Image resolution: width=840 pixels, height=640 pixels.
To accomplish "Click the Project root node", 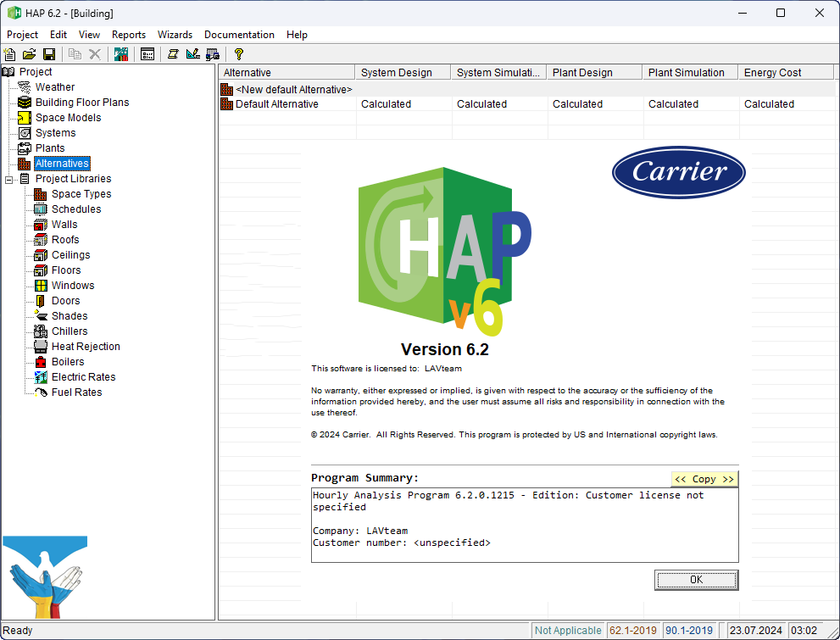I will tap(36, 72).
